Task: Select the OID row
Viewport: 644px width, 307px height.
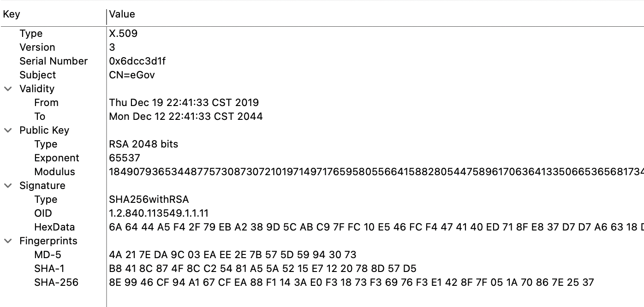Action: pos(159,213)
